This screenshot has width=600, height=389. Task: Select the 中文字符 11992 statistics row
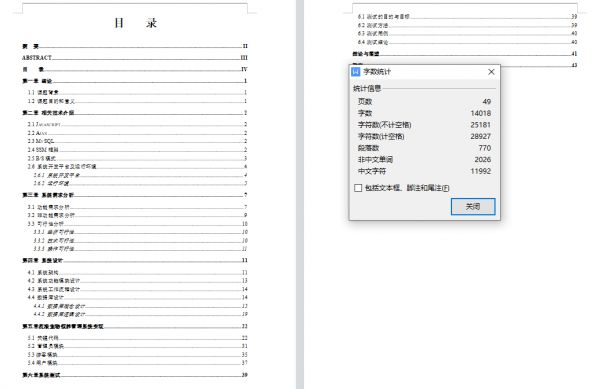coord(424,171)
